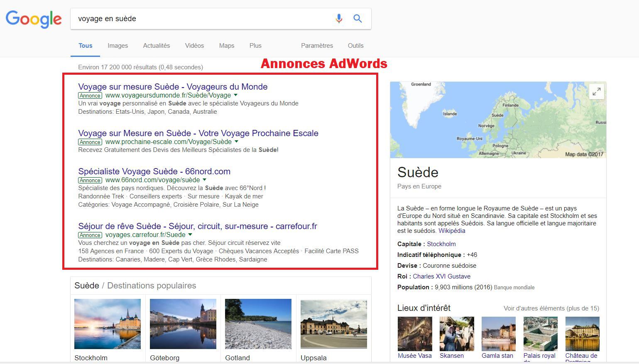Click the Skansen text link
Viewport: 639px width, 364px height.
pyautogui.click(x=452, y=356)
